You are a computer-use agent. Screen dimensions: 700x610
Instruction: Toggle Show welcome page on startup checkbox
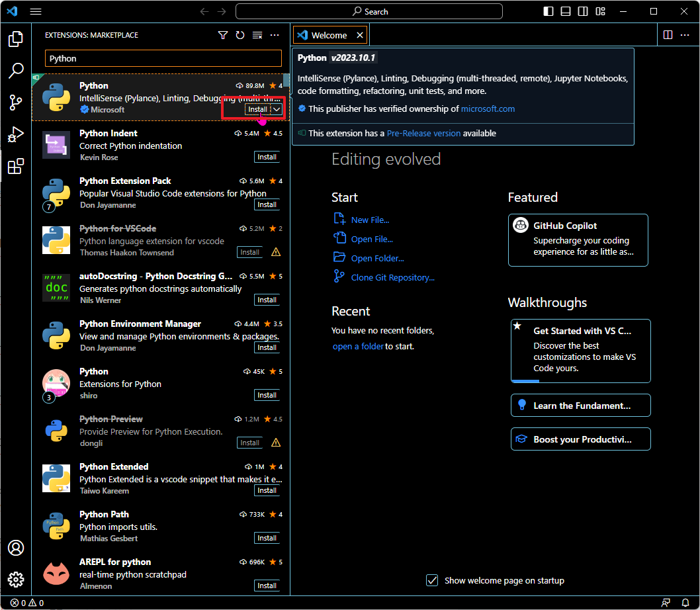click(x=431, y=580)
